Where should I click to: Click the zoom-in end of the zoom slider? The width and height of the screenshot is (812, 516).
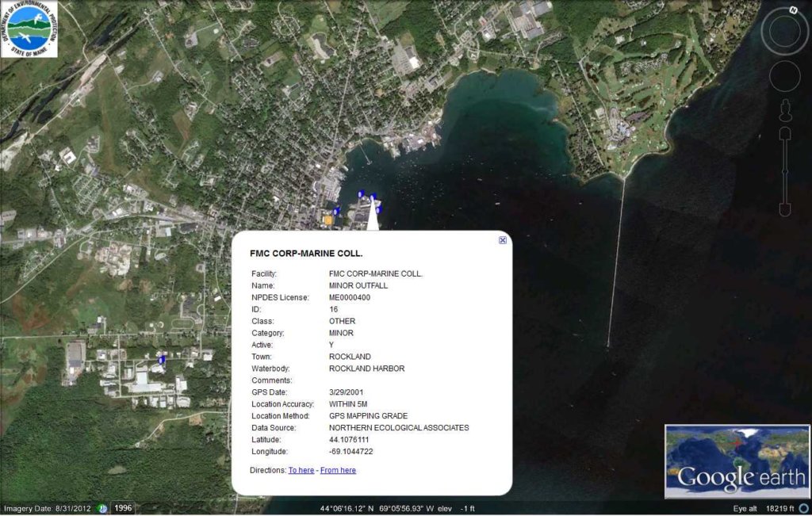pos(785,133)
